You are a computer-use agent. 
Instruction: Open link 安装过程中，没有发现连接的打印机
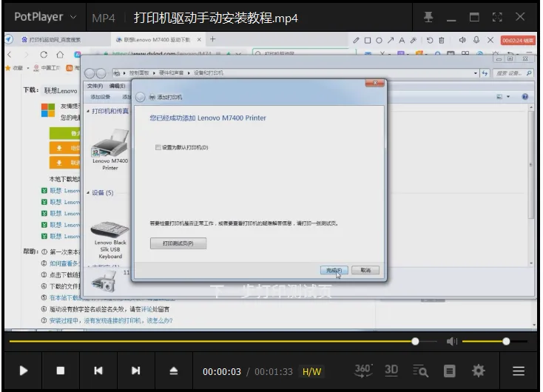pos(111,321)
